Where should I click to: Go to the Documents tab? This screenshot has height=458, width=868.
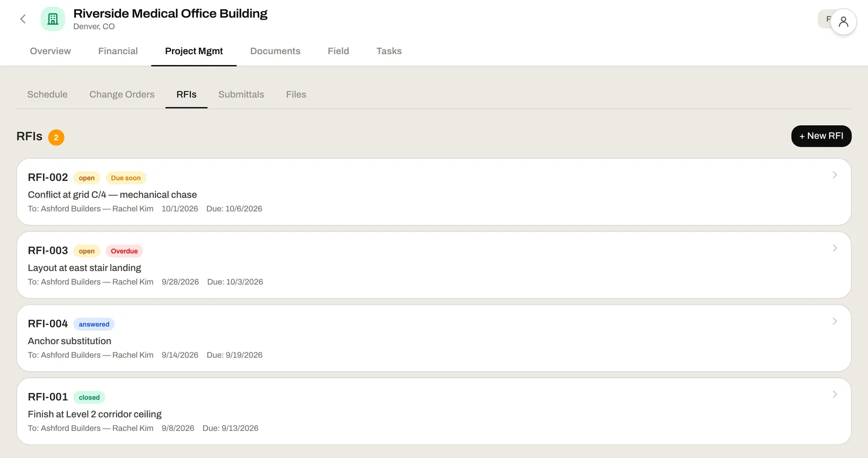click(x=275, y=51)
